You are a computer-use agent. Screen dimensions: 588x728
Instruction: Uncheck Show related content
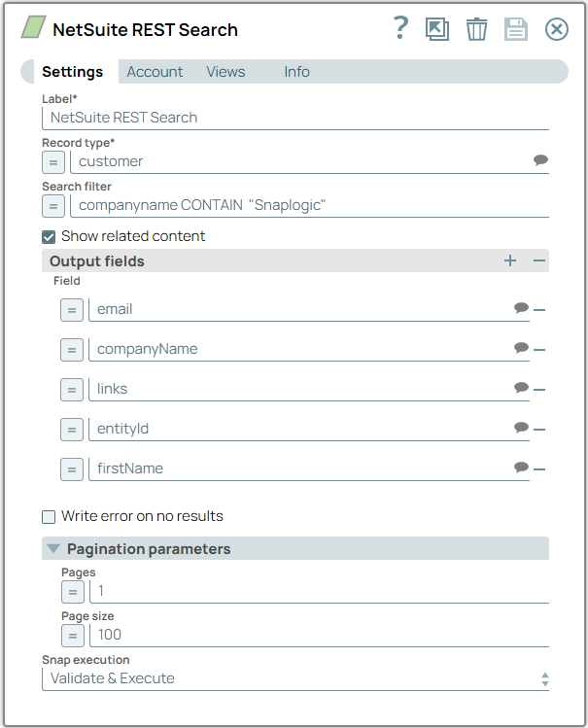(49, 237)
